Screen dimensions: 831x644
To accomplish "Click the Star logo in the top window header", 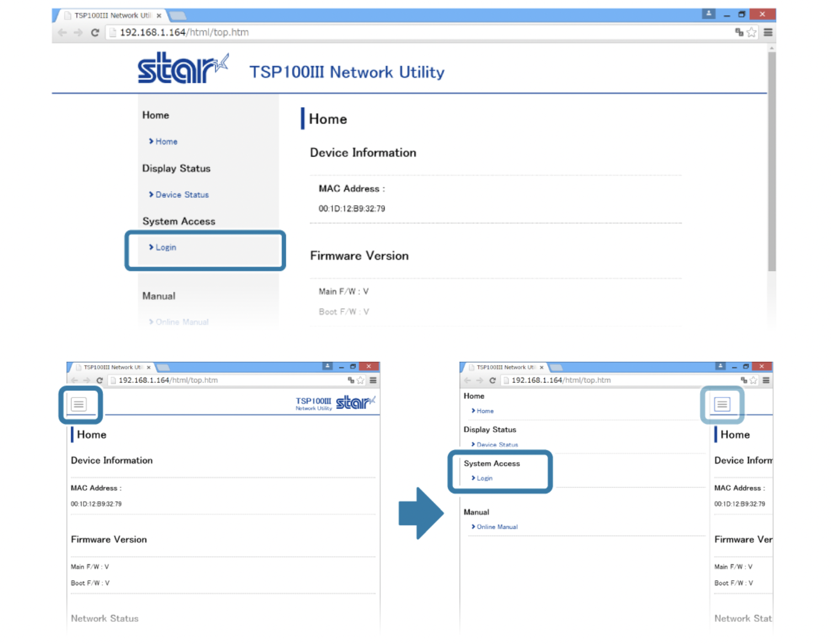I will click(x=182, y=68).
